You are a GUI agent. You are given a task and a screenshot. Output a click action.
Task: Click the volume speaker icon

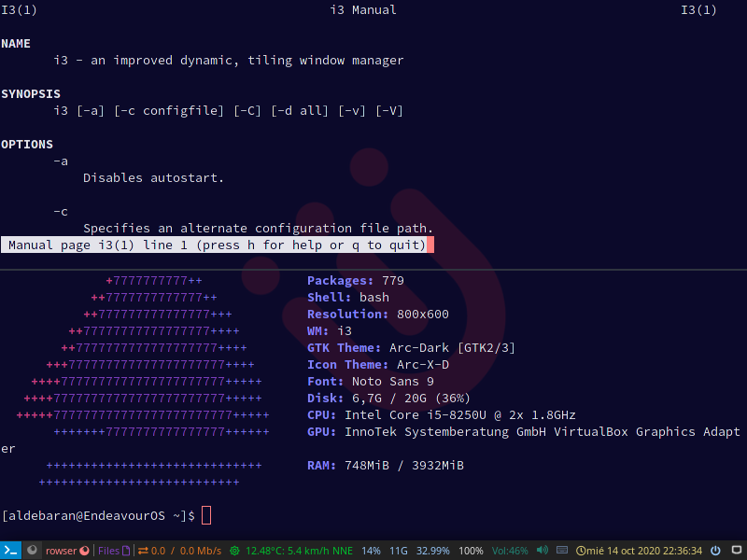[543, 551]
